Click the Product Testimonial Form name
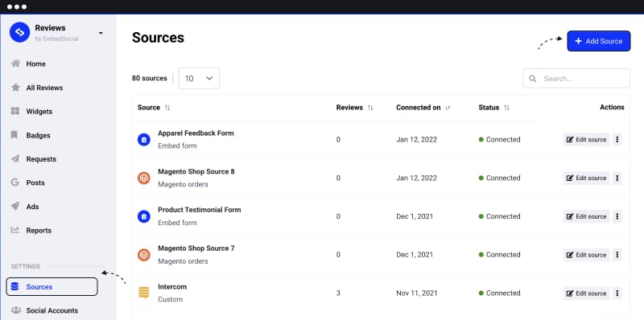The height and width of the screenshot is (320, 644). coord(200,210)
